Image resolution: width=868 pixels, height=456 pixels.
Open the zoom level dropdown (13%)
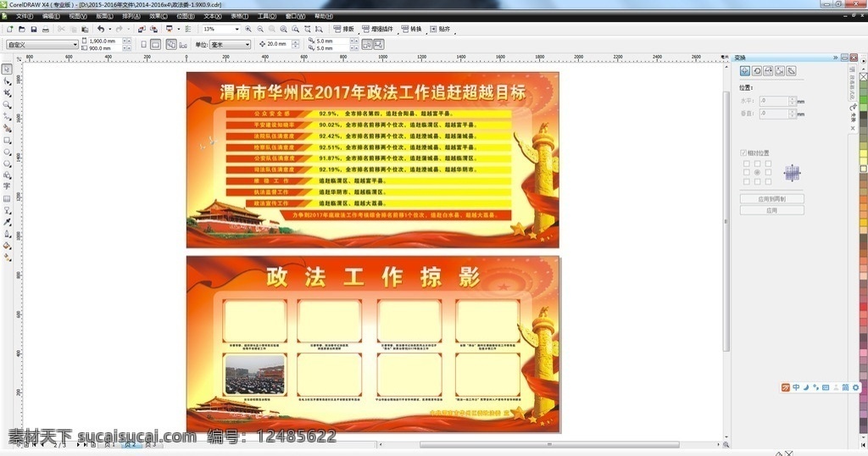(237, 29)
